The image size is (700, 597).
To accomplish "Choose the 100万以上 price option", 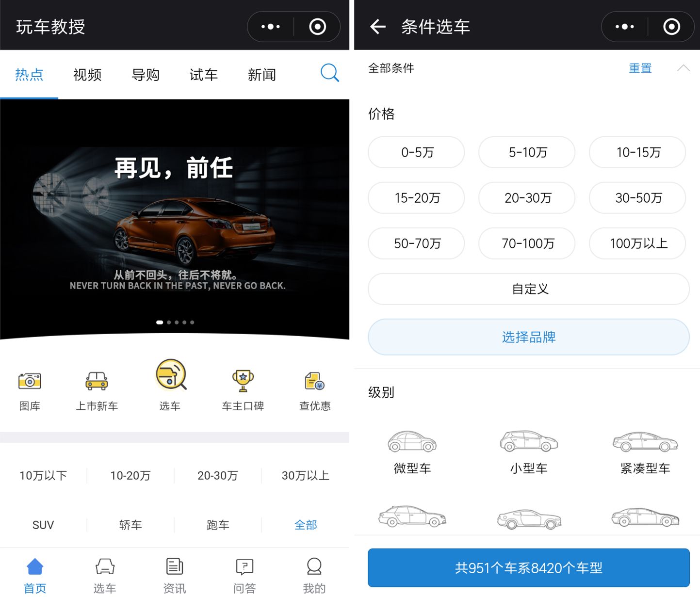I will (x=637, y=243).
